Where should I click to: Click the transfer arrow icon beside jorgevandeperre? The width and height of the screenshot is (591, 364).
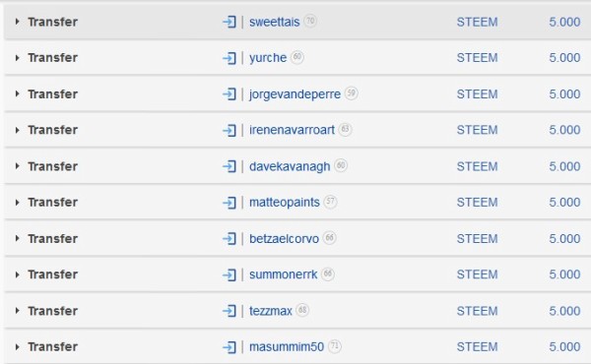tap(230, 94)
